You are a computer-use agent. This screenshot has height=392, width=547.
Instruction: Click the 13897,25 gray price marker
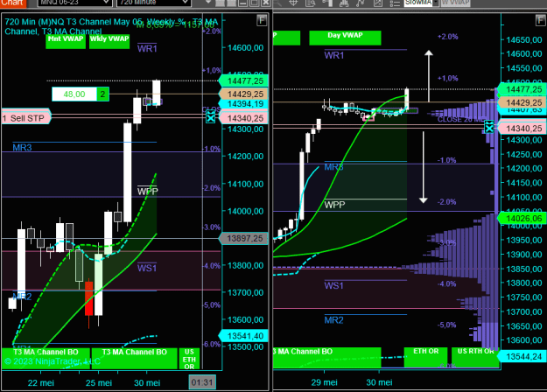click(x=243, y=238)
